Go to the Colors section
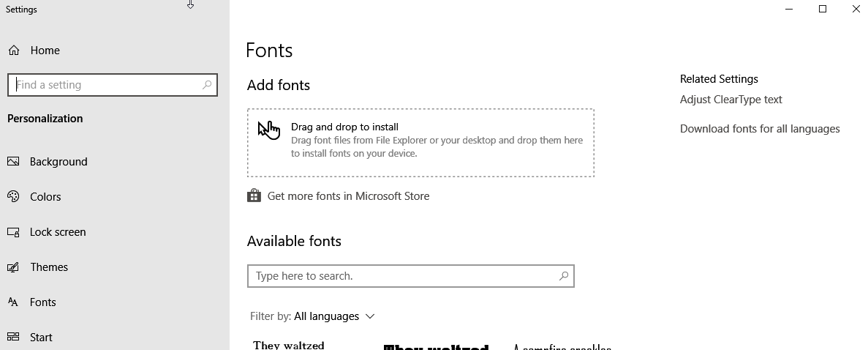This screenshot has width=868, height=350. tap(45, 196)
